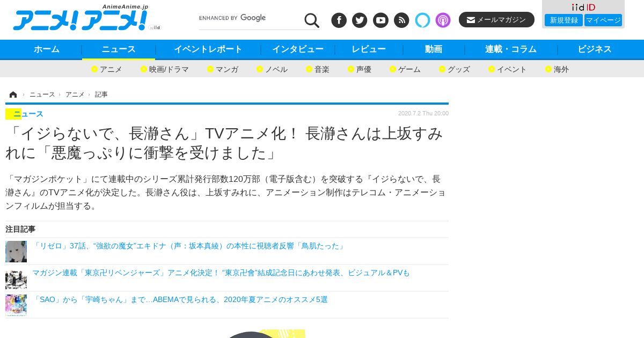Open the イベントレポート nav tab
This screenshot has width=644, height=338.
[208, 49]
